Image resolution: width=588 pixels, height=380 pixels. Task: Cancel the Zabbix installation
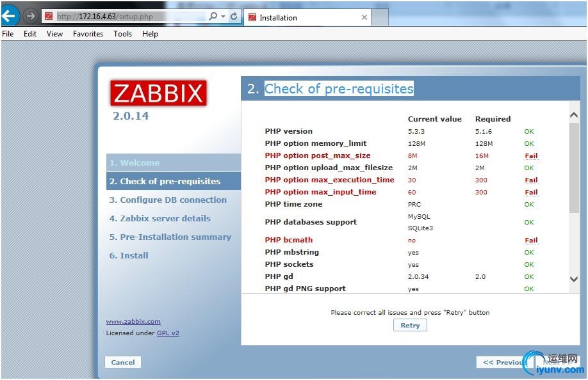pos(122,362)
